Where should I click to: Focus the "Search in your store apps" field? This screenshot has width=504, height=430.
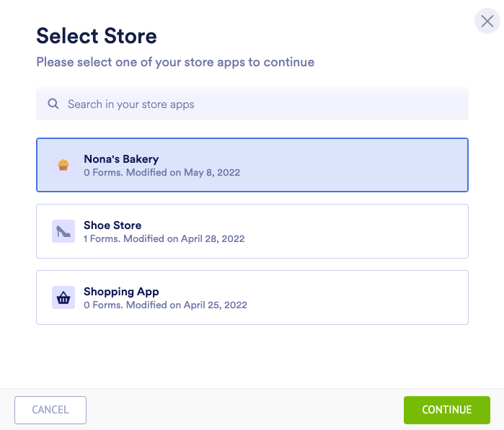(x=260, y=104)
